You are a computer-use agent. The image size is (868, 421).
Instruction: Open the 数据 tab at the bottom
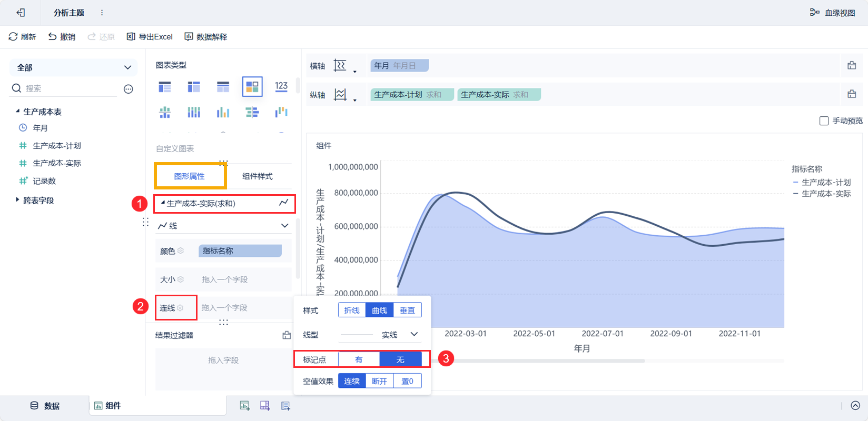(x=45, y=406)
